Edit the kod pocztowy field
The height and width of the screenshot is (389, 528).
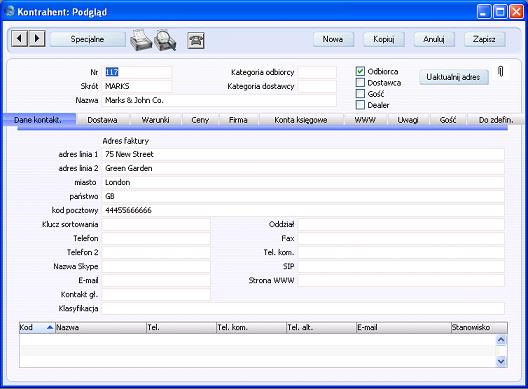point(303,210)
